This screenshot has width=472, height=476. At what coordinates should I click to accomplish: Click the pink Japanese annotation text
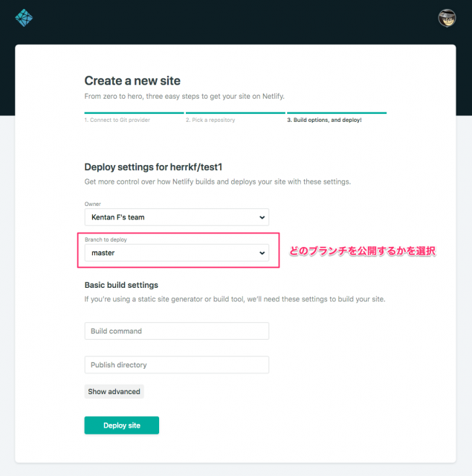[x=362, y=251]
